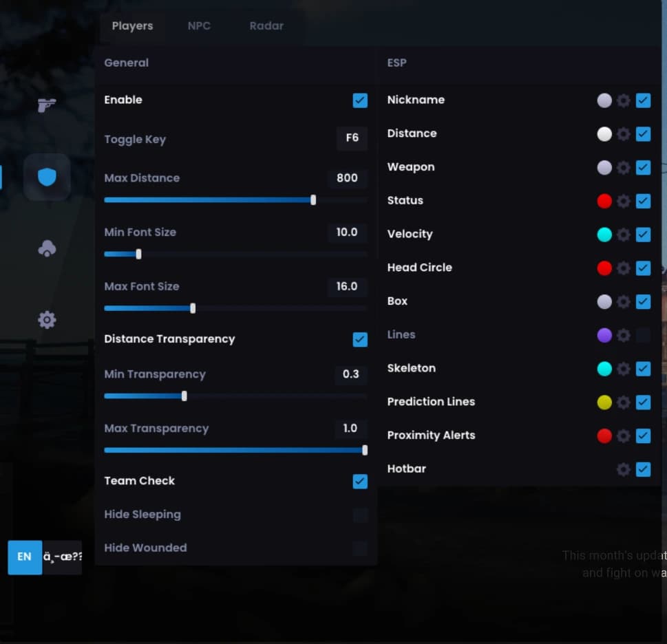667x644 pixels.
Task: Enable the Lines ESP checkbox
Action: (642, 335)
